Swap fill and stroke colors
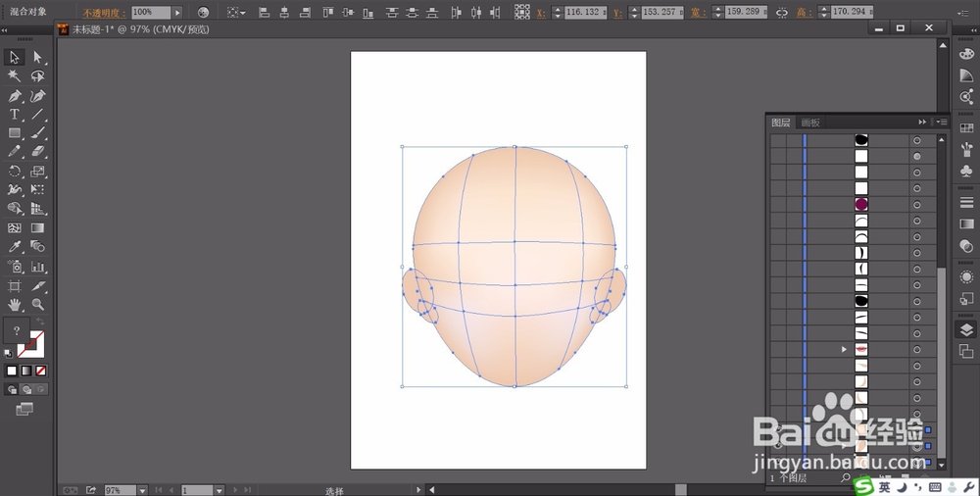This screenshot has height=496, width=980. click(40, 321)
